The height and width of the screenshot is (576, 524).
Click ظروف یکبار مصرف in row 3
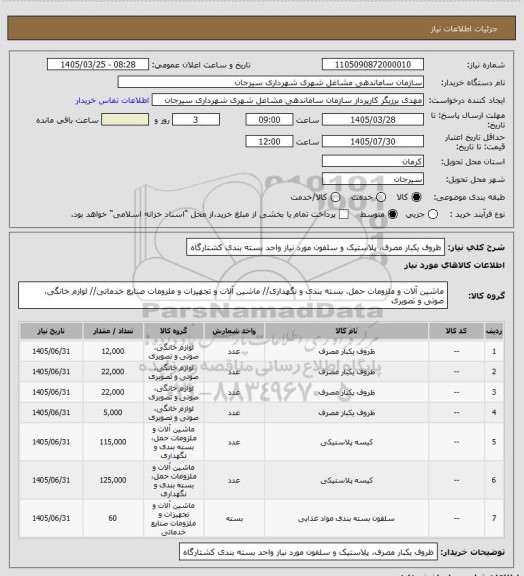[x=347, y=392]
